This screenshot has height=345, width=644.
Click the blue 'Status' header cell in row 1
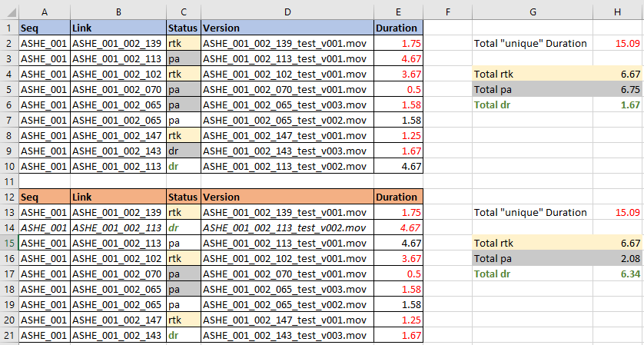184,28
